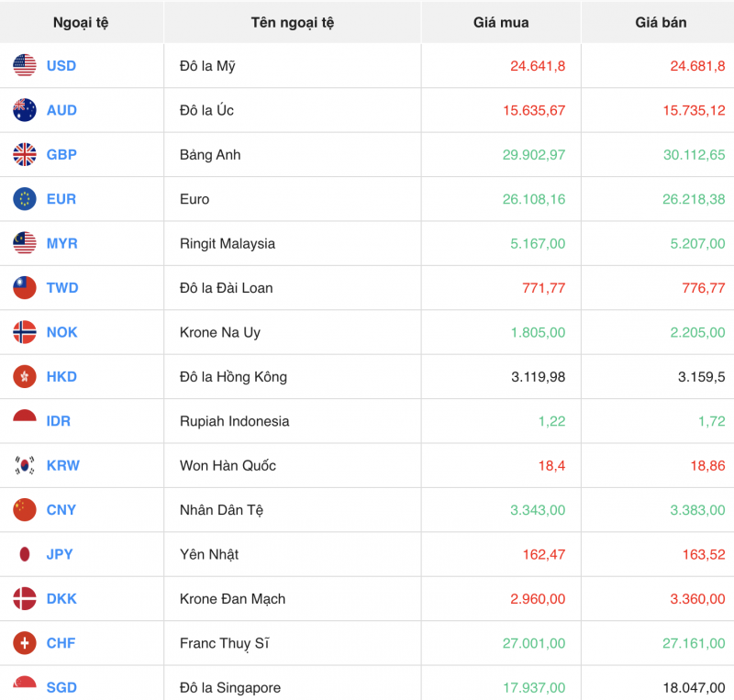Click the Hong Kong flag icon
The height and width of the screenshot is (700, 734).
tap(25, 376)
